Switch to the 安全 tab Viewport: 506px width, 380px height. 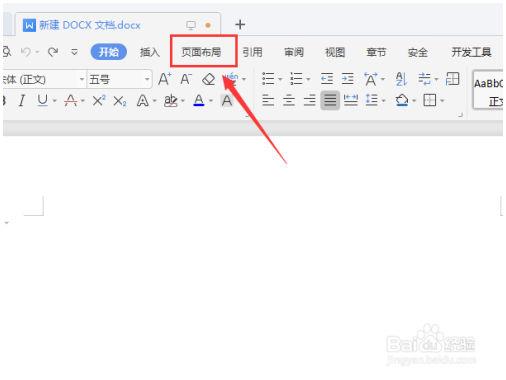pos(418,52)
